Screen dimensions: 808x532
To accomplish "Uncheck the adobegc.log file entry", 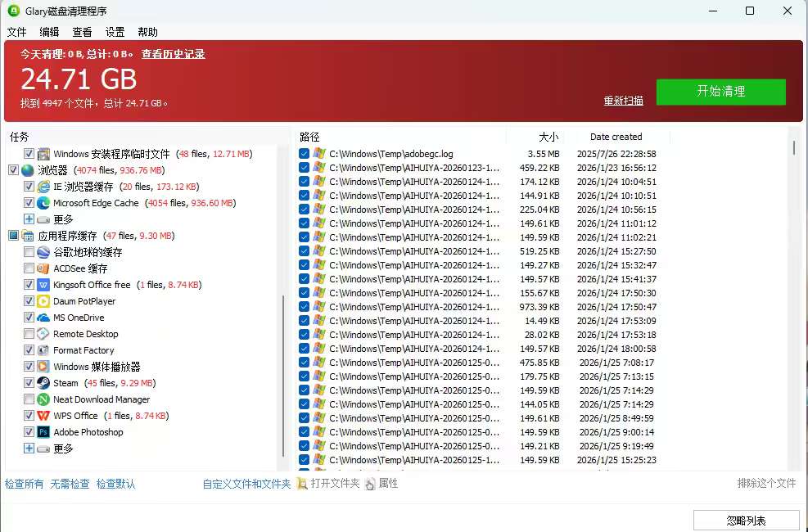I will pos(304,153).
